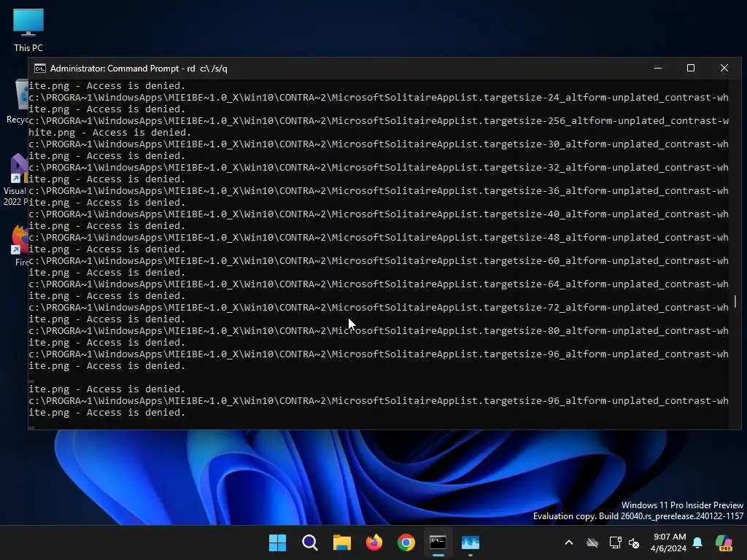This screenshot has height=560, width=747.
Task: Click the line containing targetsize-64_altform
Action: click(379, 284)
